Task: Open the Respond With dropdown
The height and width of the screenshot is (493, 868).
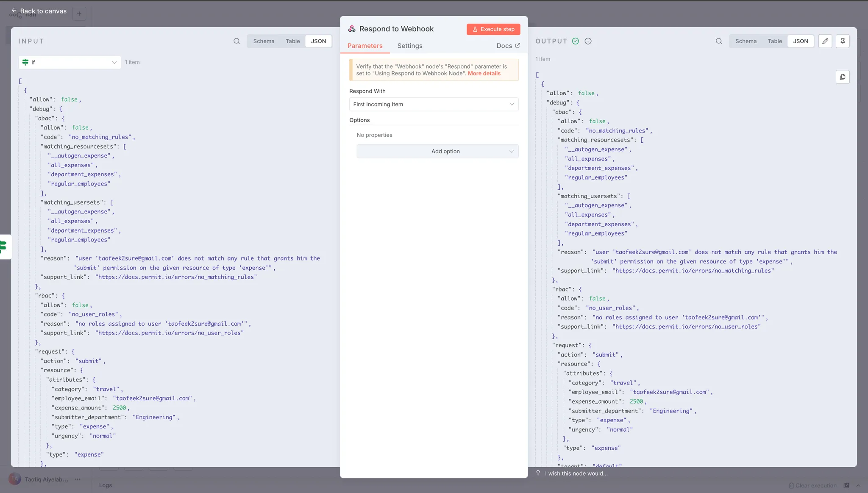Action: [x=434, y=104]
